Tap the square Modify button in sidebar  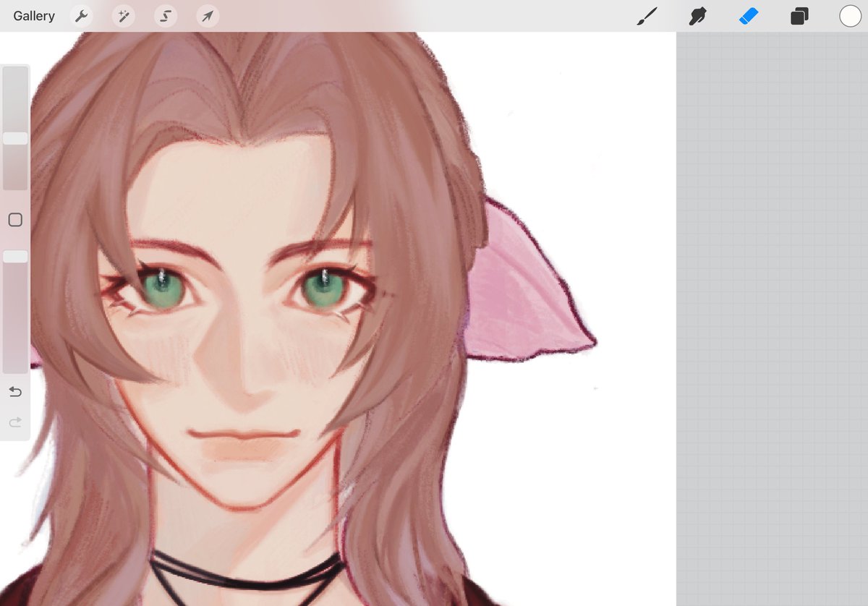pyautogui.click(x=15, y=220)
